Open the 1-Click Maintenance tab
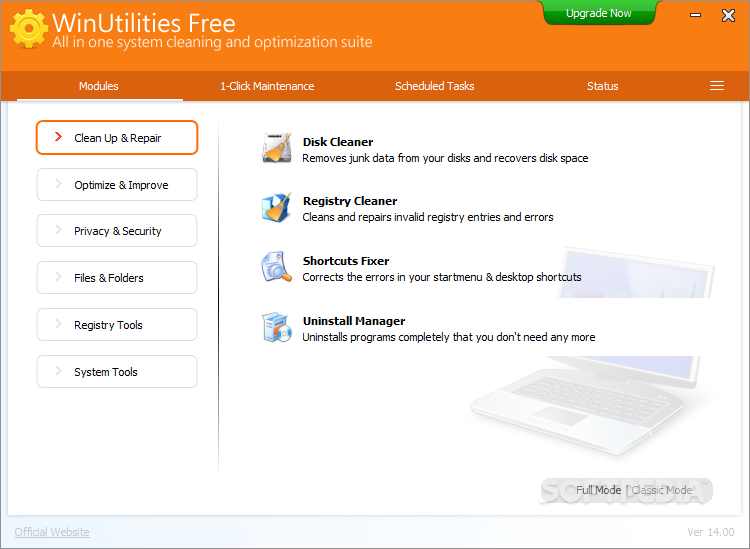Screen dimensions: 750x549 point(267,86)
